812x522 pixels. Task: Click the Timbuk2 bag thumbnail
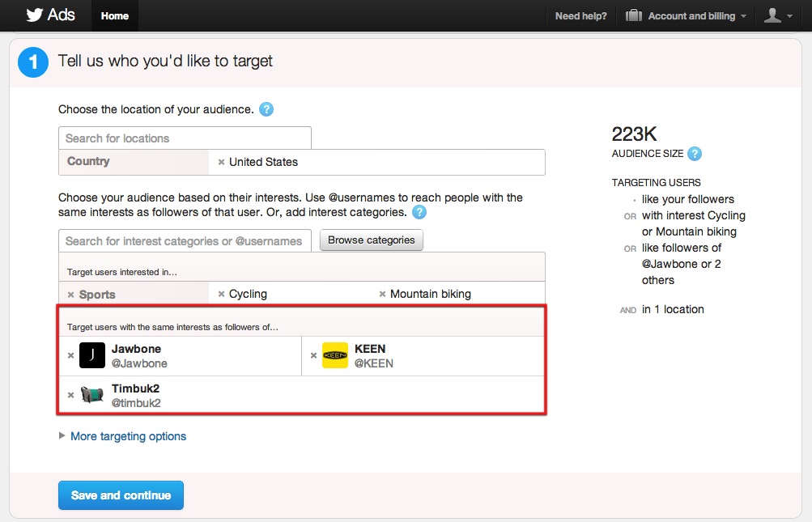coord(92,395)
